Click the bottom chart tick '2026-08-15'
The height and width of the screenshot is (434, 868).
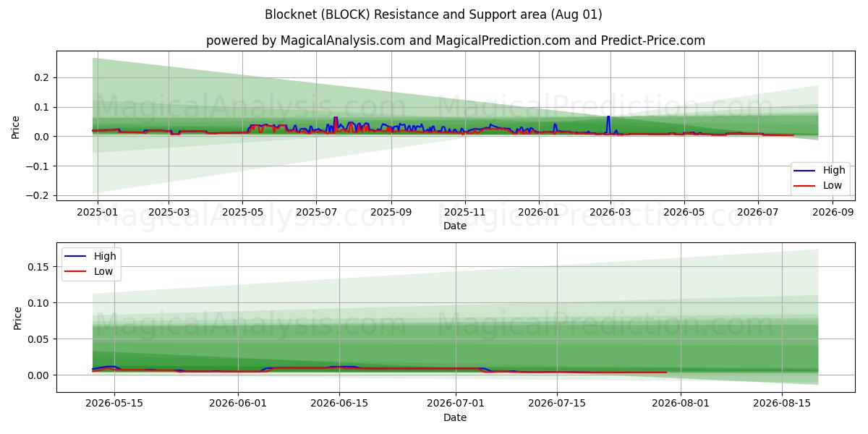(782, 404)
